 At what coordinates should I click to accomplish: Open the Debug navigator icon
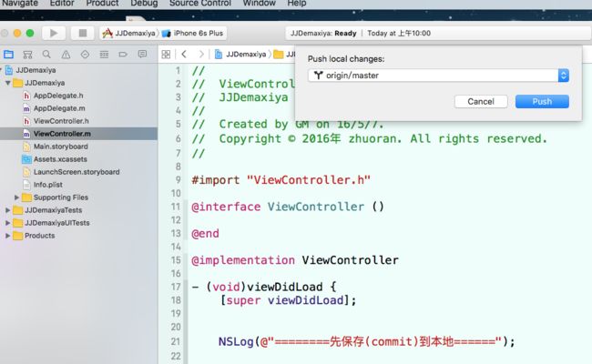[x=104, y=55]
